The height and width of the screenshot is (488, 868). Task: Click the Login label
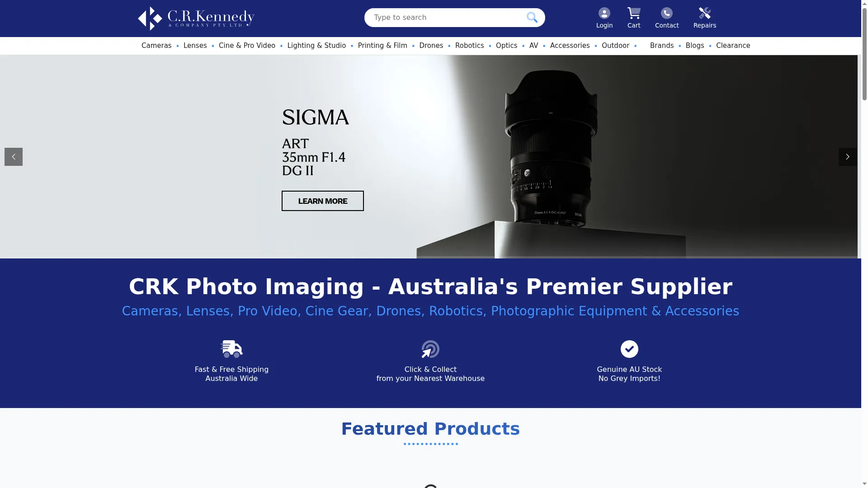pyautogui.click(x=604, y=25)
